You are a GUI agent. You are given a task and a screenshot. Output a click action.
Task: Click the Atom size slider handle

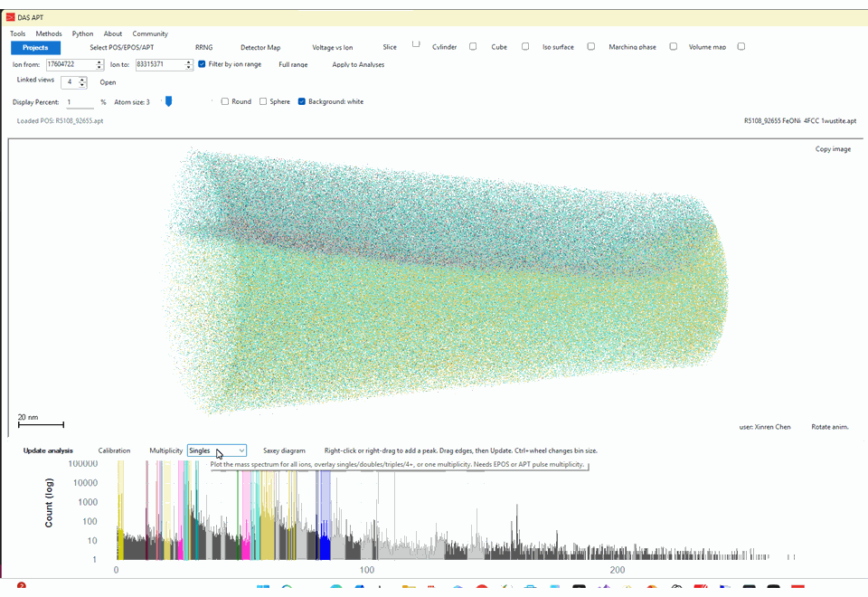[x=169, y=101]
